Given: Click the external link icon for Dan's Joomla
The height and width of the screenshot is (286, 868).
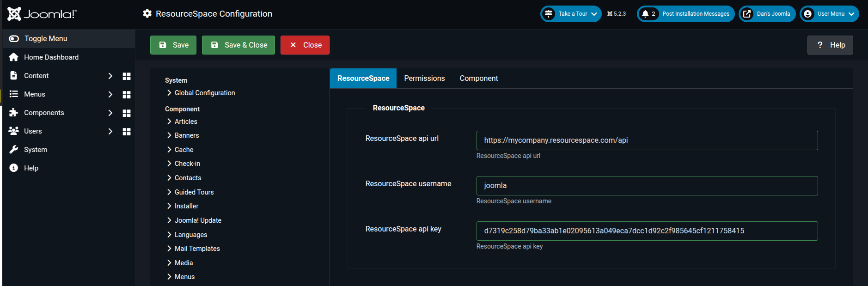Looking at the screenshot, I should coord(747,14).
